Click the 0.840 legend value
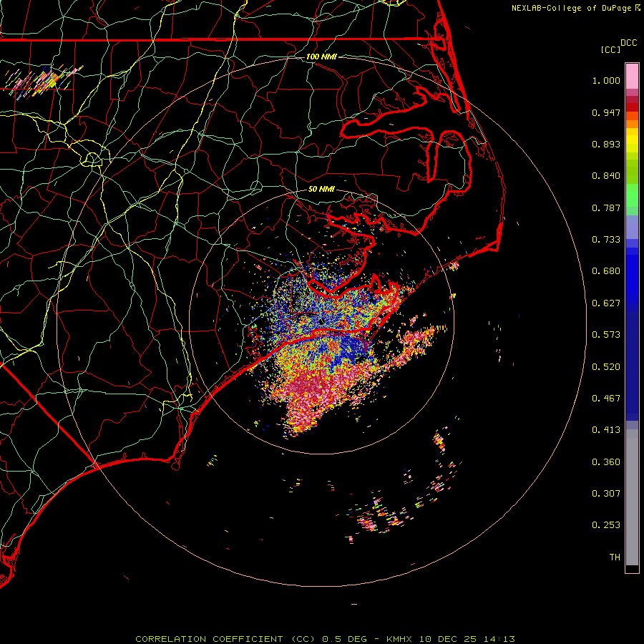Image resolution: width=644 pixels, height=644 pixels. pos(606,176)
